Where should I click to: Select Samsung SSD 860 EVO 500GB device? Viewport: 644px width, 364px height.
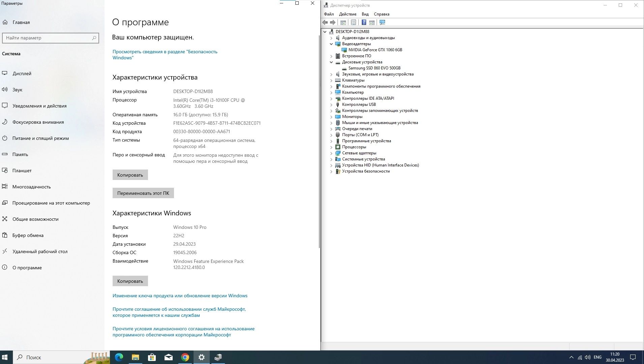(x=374, y=68)
